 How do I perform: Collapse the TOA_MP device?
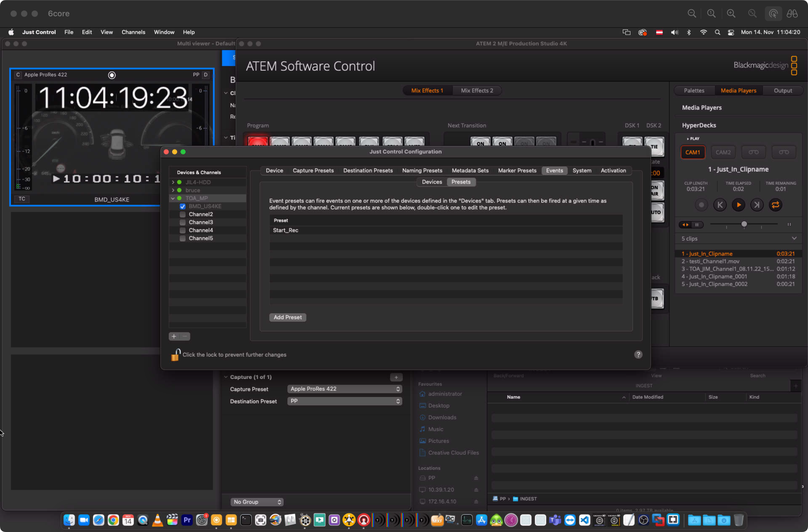[173, 198]
